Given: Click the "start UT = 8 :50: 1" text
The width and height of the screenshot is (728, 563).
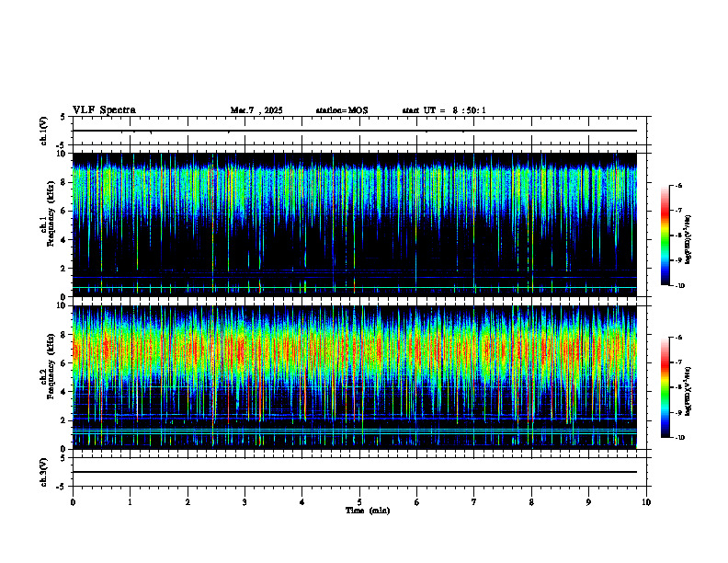Looking at the screenshot, I should pos(444,110).
